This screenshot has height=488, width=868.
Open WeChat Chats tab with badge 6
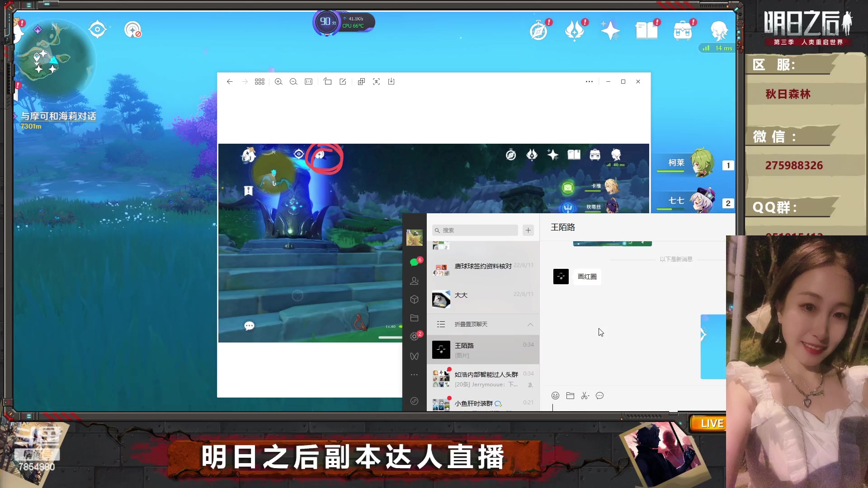tap(414, 262)
